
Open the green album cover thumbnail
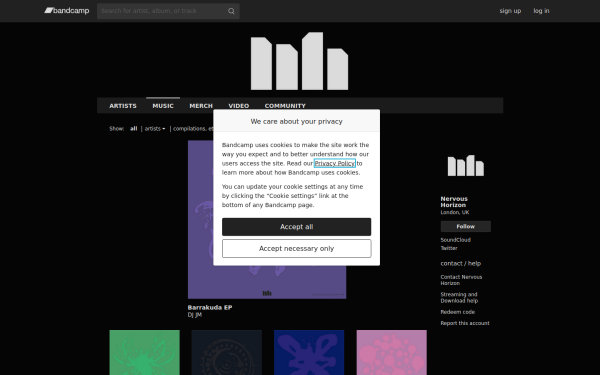click(x=145, y=352)
